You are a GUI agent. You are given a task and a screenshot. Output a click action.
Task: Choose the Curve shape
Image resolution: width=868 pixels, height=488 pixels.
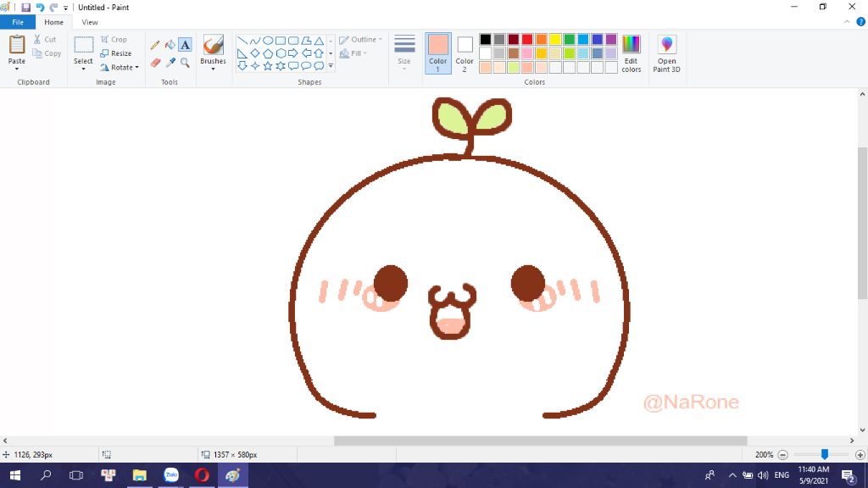[x=255, y=41]
